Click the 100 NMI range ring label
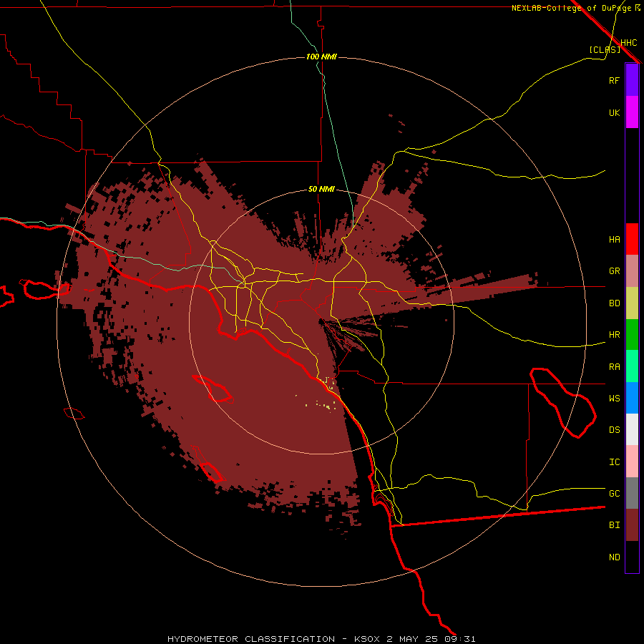 pyautogui.click(x=321, y=57)
